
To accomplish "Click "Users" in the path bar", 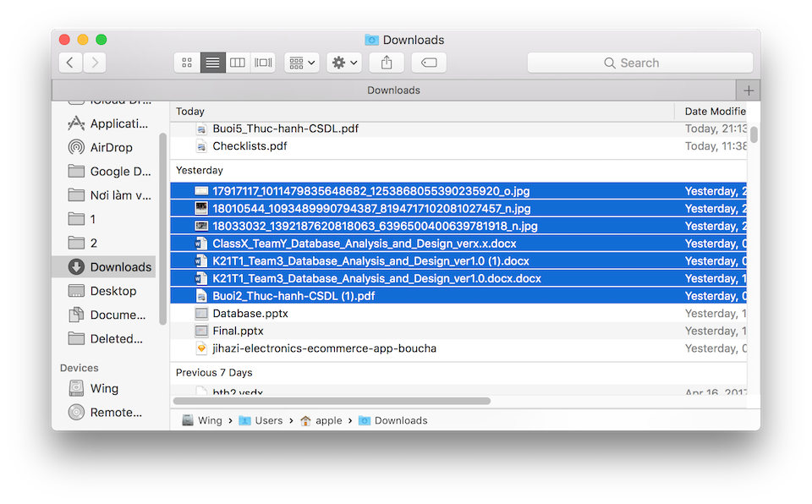I will pos(266,419).
